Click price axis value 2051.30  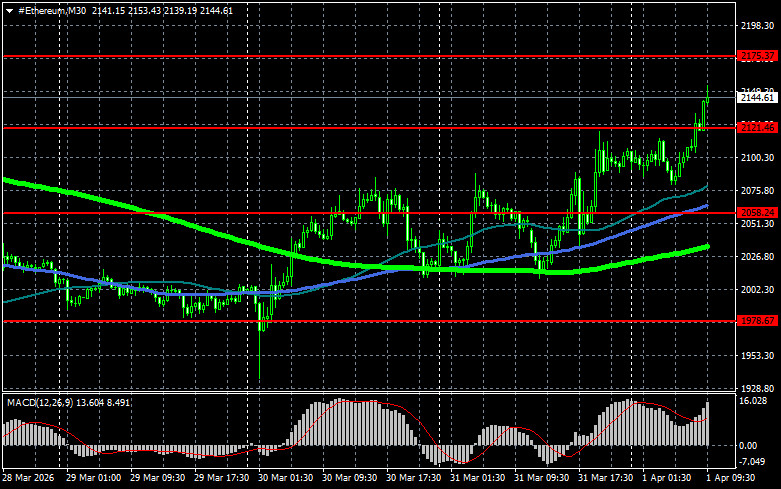coord(757,224)
